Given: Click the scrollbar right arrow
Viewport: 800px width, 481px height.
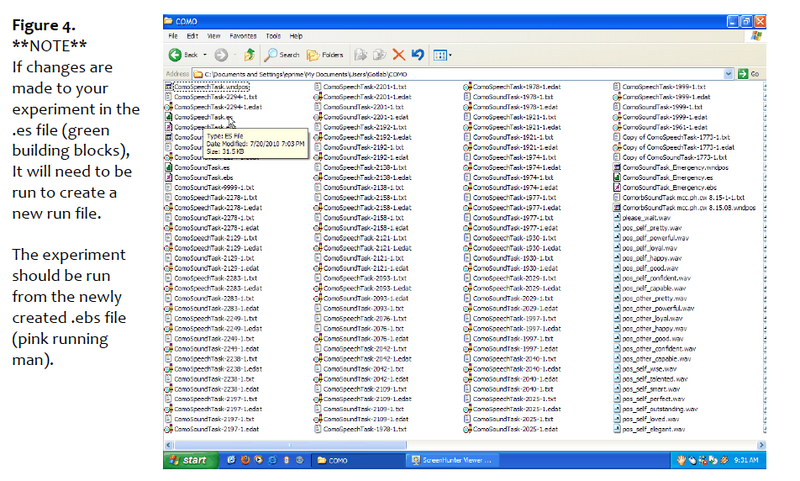Looking at the screenshot, I should [761, 445].
